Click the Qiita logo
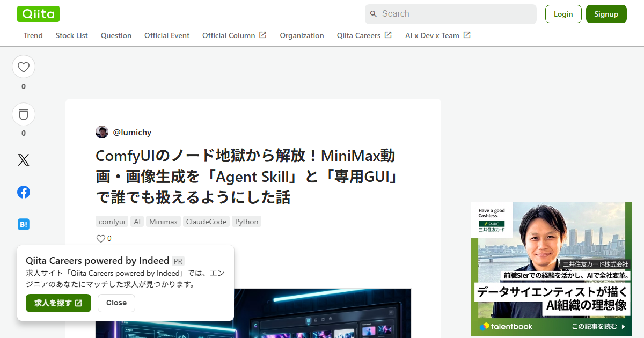Screen dimensions: 644x338 pos(38,14)
